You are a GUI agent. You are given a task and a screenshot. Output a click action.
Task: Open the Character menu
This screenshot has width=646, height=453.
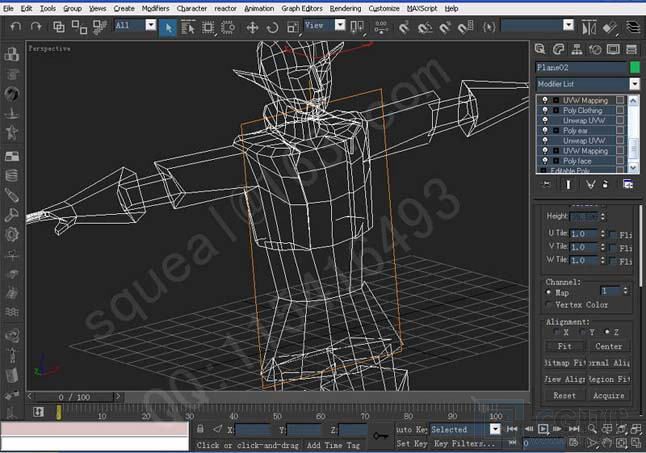(x=192, y=8)
